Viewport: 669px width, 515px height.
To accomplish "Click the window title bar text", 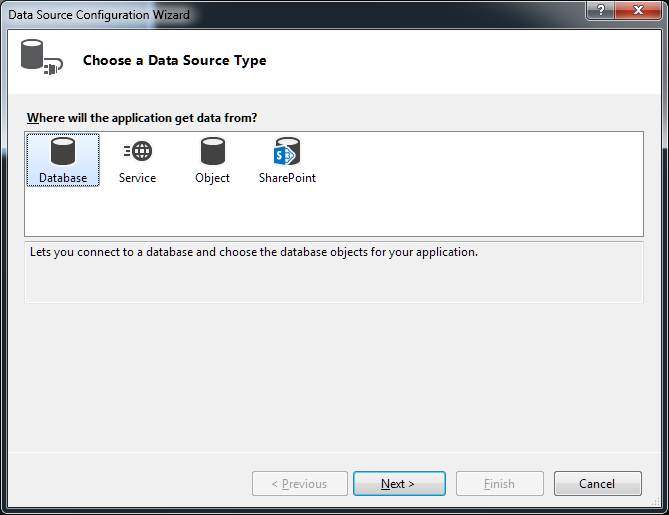I will [99, 15].
